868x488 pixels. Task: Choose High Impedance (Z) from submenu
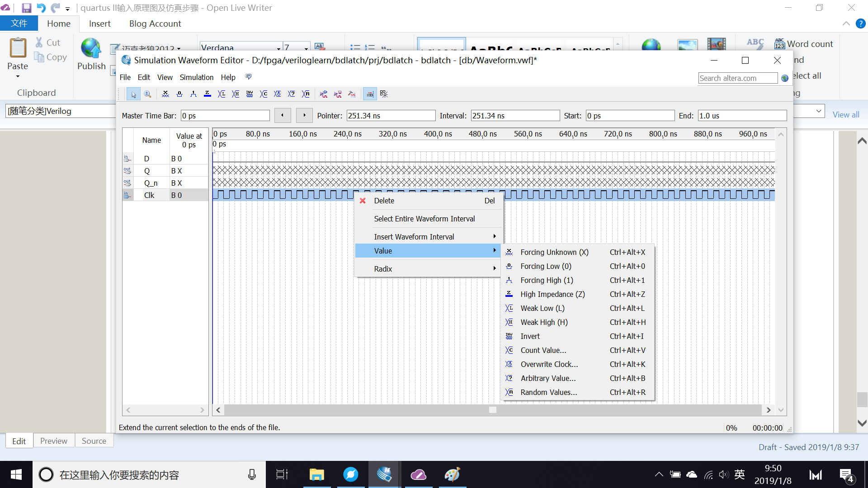pos(578,294)
